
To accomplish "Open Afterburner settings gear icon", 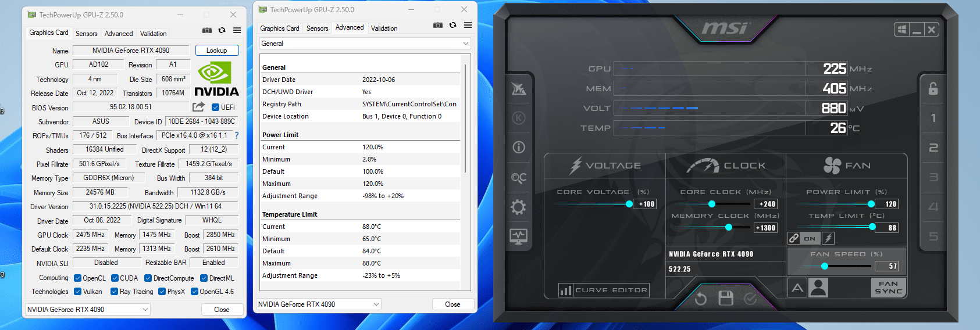I will [518, 207].
